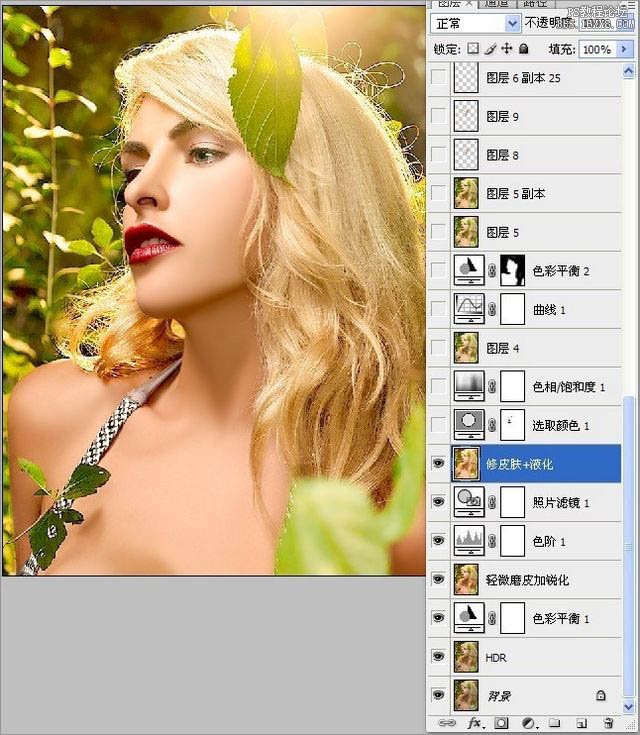
Task: Switch to the 通道 tab
Action: (x=496, y=4)
